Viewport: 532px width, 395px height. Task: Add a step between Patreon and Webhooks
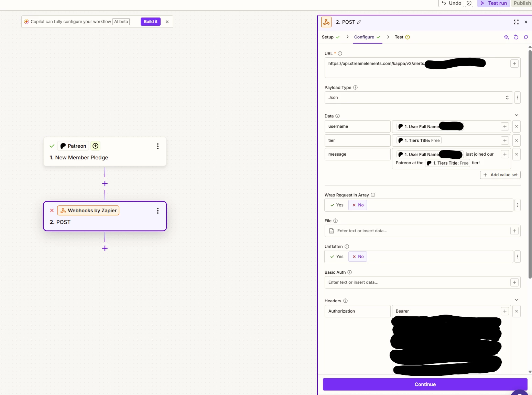[105, 184]
